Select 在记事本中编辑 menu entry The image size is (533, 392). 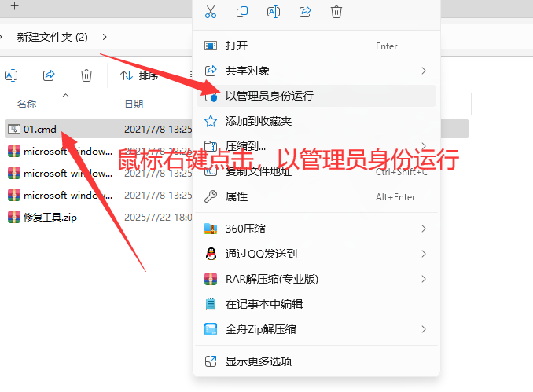click(316, 304)
